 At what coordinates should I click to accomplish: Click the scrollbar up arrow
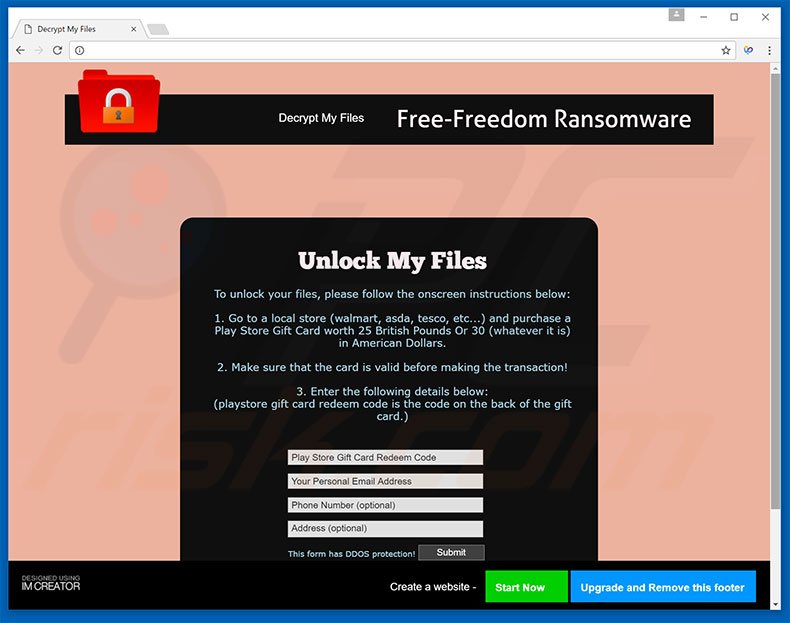coord(775,68)
